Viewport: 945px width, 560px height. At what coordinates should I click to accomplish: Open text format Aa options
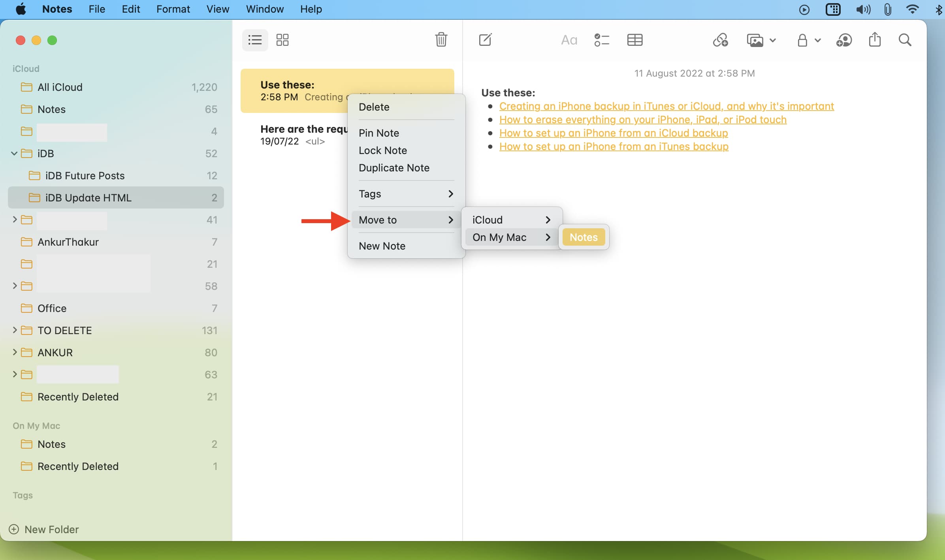click(x=569, y=40)
